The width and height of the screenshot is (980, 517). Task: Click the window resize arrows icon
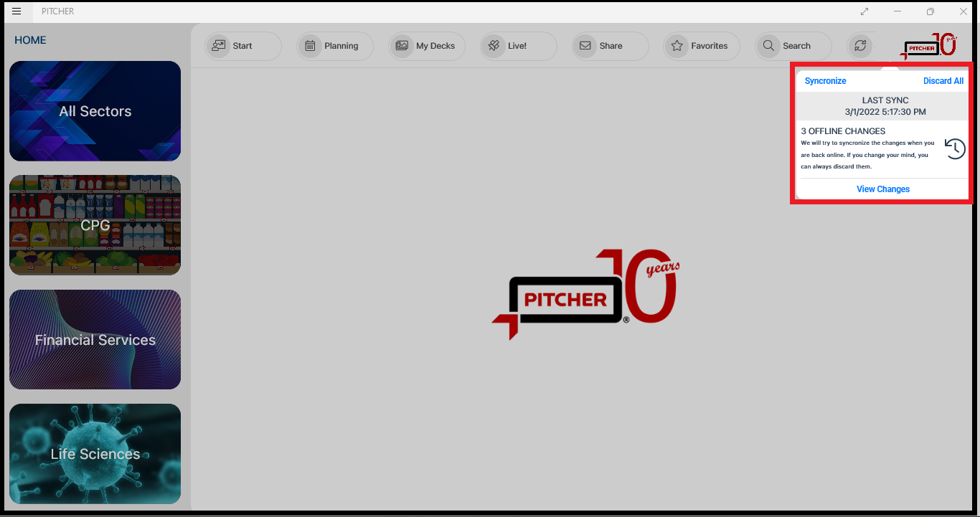tap(864, 11)
